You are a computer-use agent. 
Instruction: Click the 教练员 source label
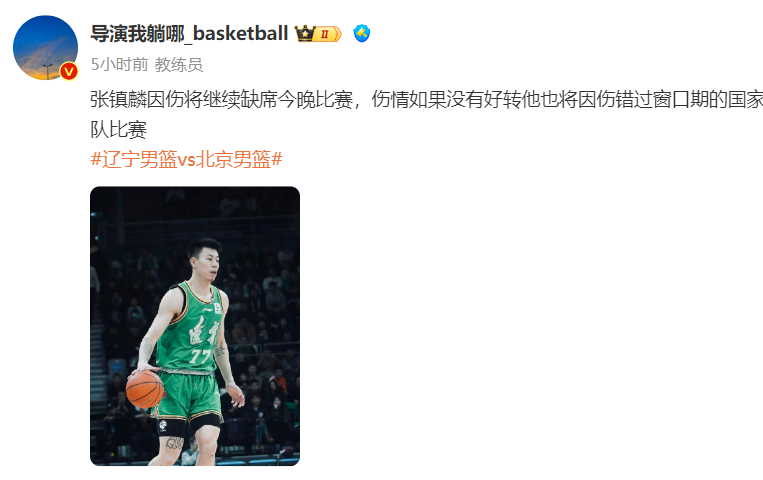click(x=179, y=64)
